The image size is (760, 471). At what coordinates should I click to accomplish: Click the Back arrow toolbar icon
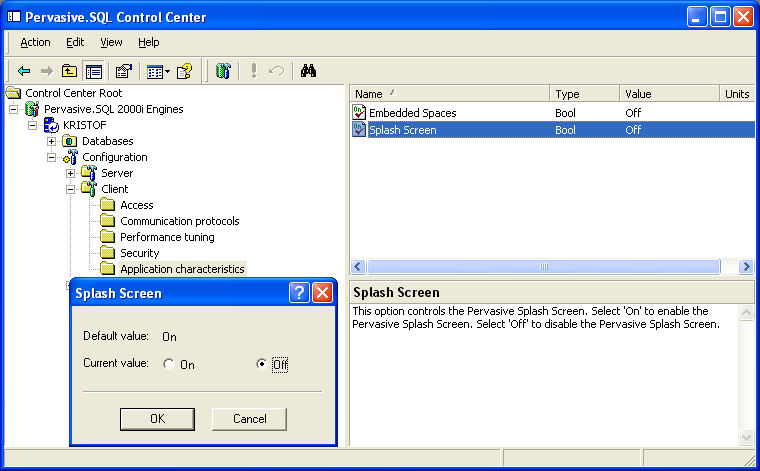coord(24,72)
